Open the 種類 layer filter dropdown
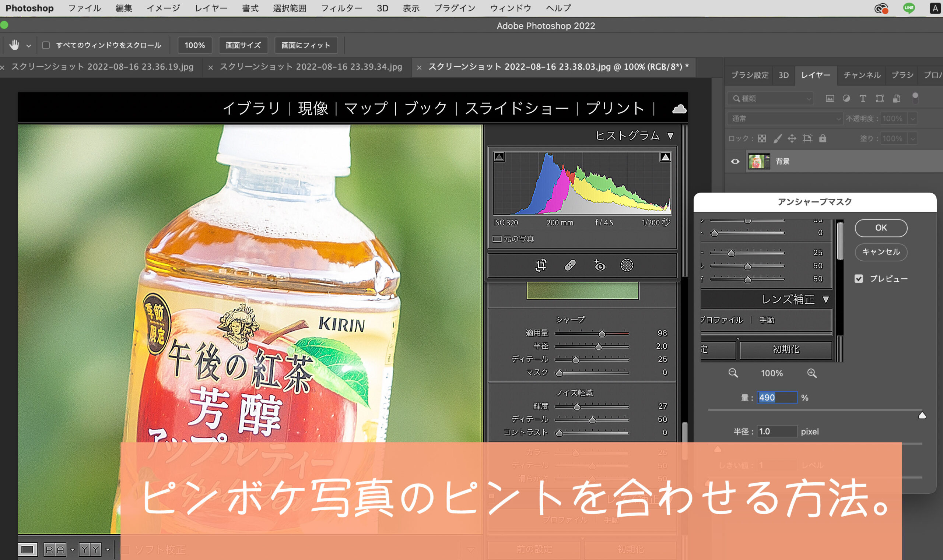 coord(771,99)
